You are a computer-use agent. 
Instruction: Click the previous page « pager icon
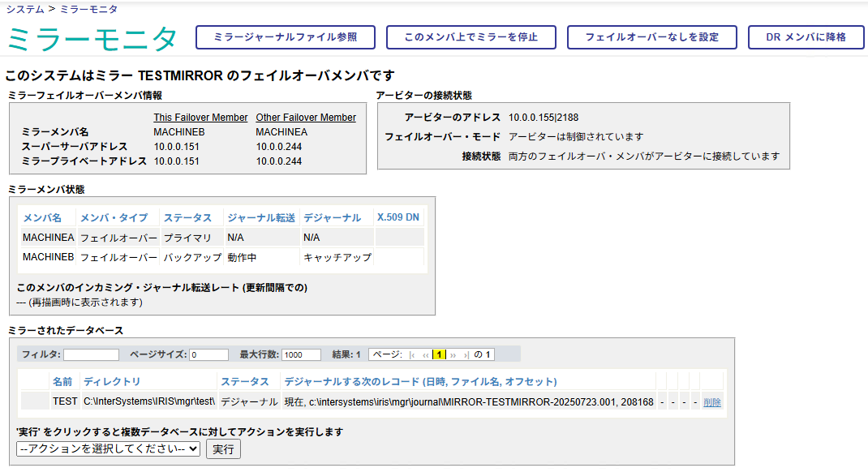click(x=426, y=354)
